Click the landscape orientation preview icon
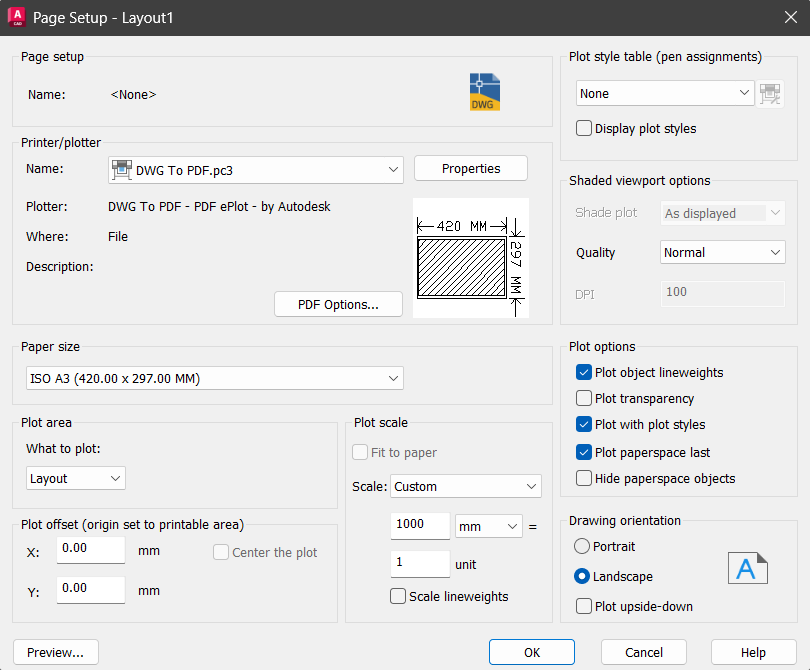The width and height of the screenshot is (810, 670). (747, 568)
